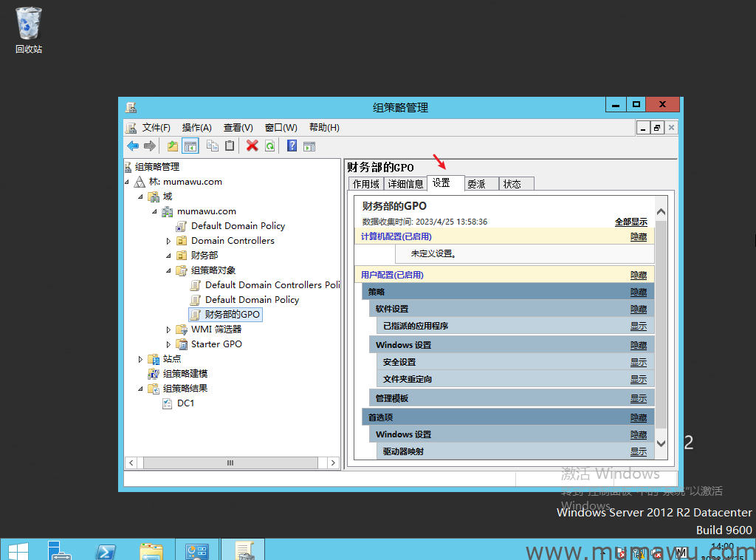Open the 操作(A) menu
This screenshot has width=756, height=560.
196,128
